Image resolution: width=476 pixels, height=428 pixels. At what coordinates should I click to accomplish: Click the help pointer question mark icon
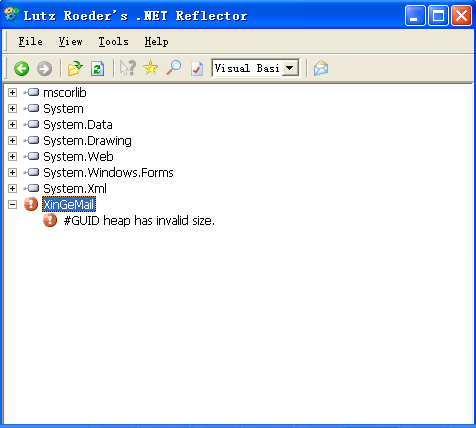(x=128, y=68)
